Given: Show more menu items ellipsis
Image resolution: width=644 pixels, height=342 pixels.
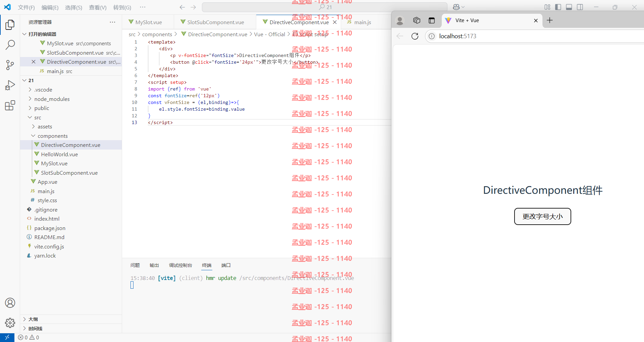Looking at the screenshot, I should [x=143, y=7].
